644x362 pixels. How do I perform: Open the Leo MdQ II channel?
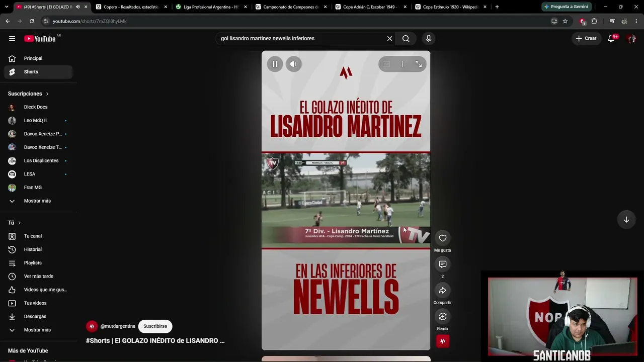click(38, 121)
